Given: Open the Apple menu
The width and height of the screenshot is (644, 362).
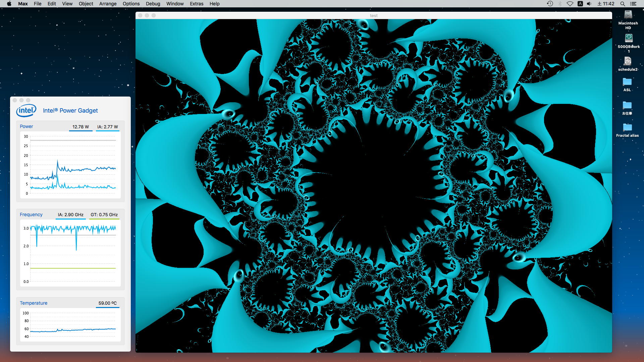Looking at the screenshot, I should [x=9, y=4].
